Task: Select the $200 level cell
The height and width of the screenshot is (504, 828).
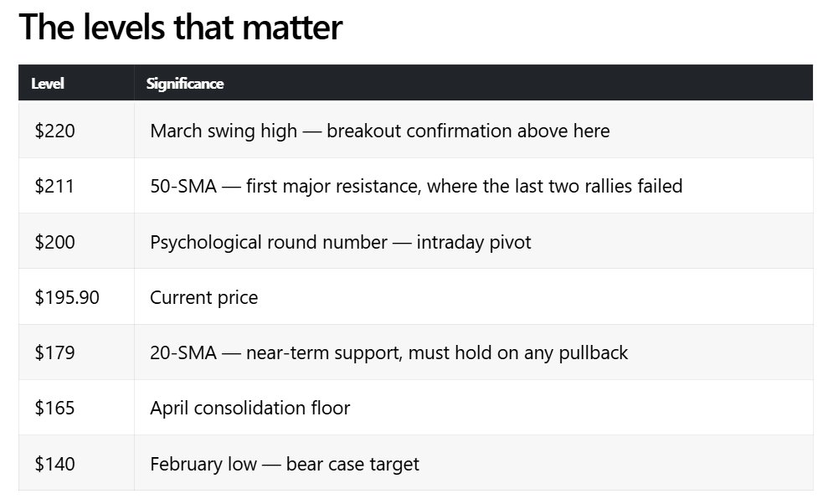Action: pyautogui.click(x=55, y=242)
